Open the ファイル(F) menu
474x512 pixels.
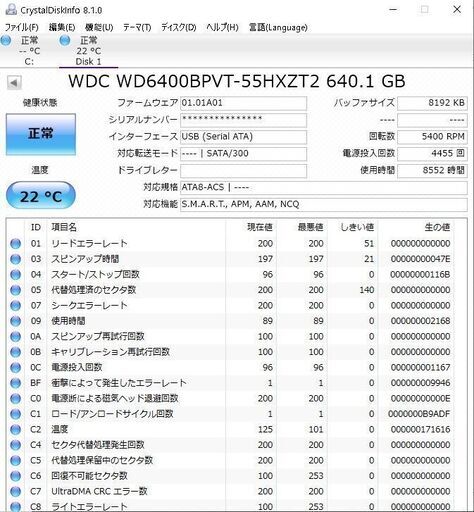[x=22, y=27]
